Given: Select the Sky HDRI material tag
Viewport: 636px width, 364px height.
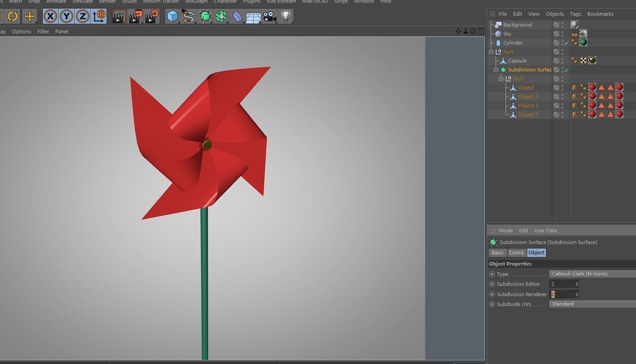Looking at the screenshot, I should (x=583, y=34).
